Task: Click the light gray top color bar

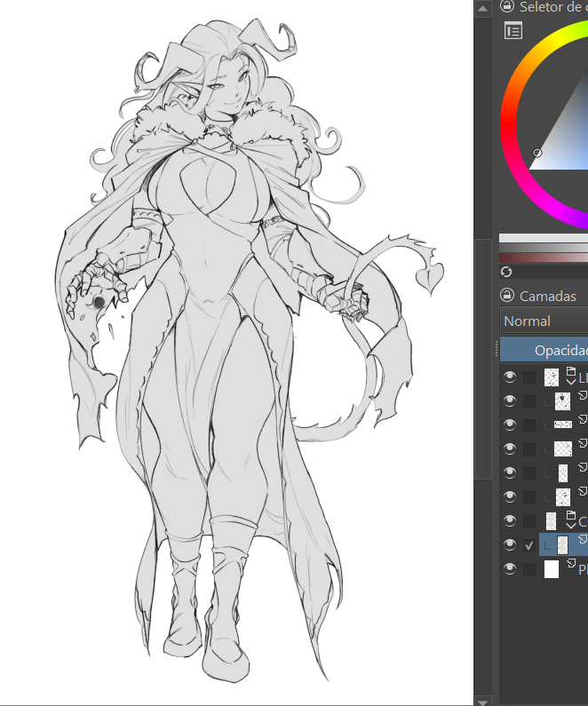Action: [544, 238]
